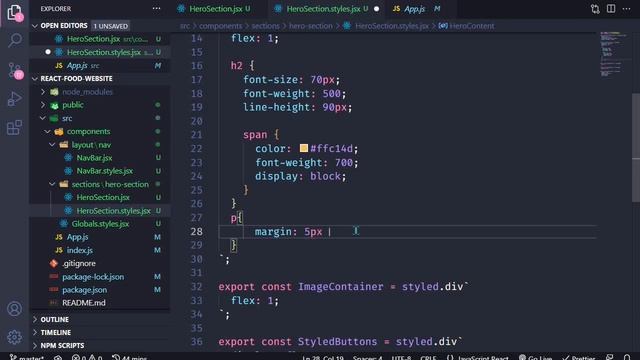The height and width of the screenshot is (360, 640).
Task: Open NavBar.jsx from the file tree
Action: point(94,158)
